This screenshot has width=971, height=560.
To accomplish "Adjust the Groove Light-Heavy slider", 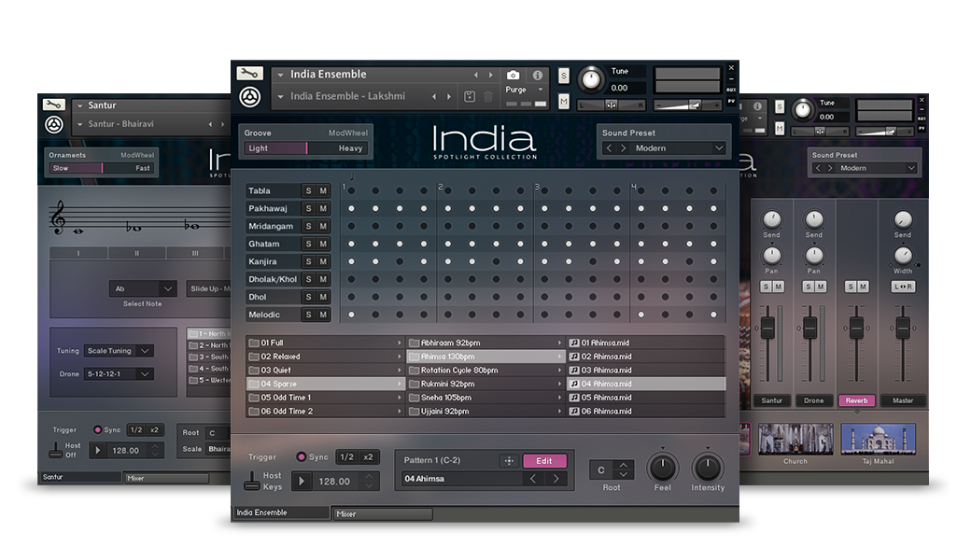I will (x=306, y=148).
